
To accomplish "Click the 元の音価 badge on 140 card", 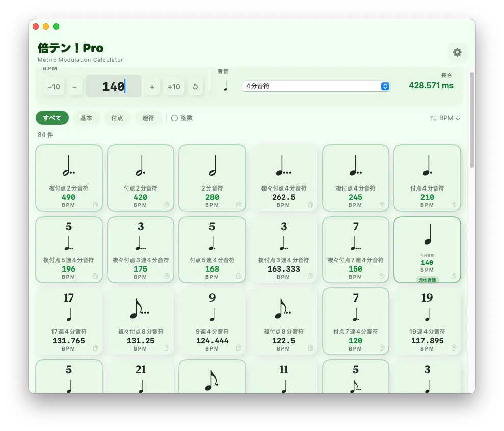I will tap(427, 280).
